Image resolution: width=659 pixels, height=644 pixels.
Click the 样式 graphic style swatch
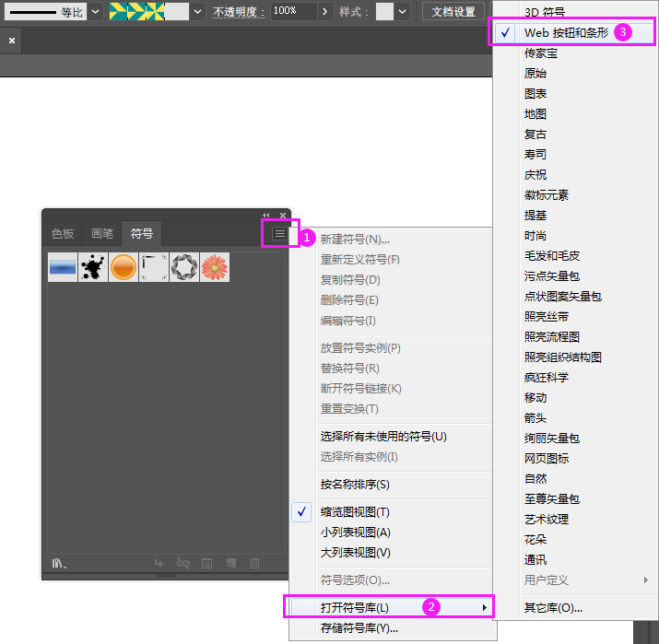384,12
